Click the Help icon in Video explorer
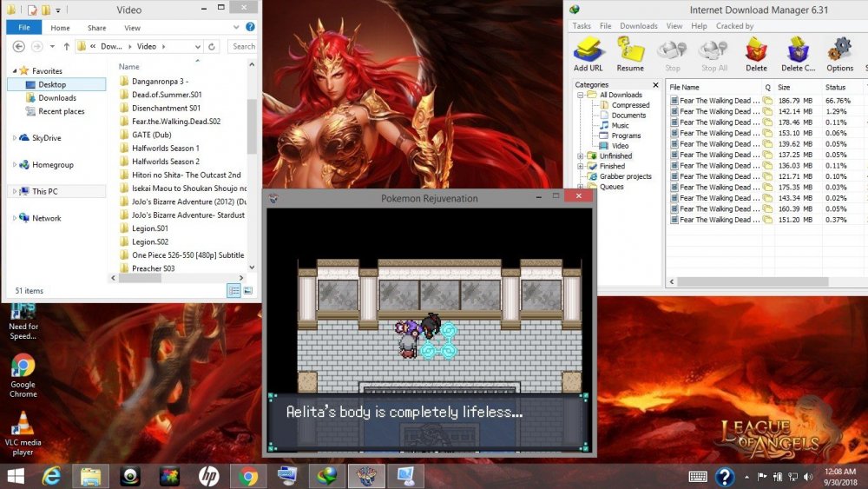The height and width of the screenshot is (489, 868). (x=250, y=27)
